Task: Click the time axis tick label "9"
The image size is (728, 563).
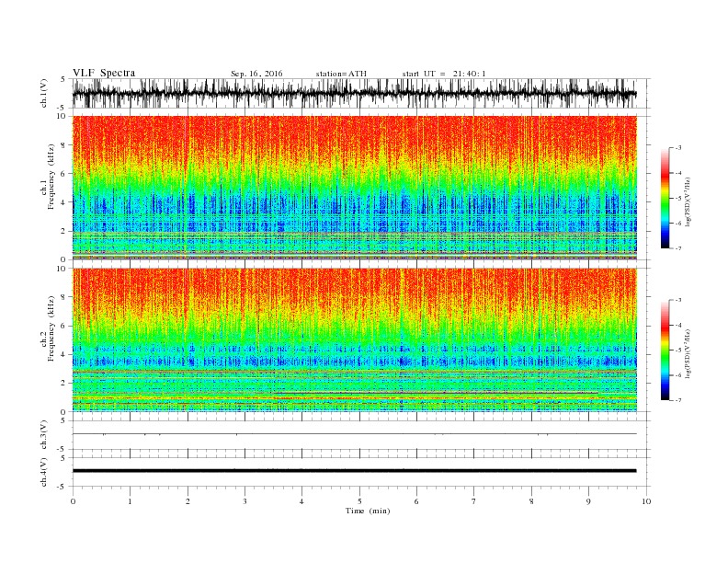Action: pyautogui.click(x=588, y=501)
